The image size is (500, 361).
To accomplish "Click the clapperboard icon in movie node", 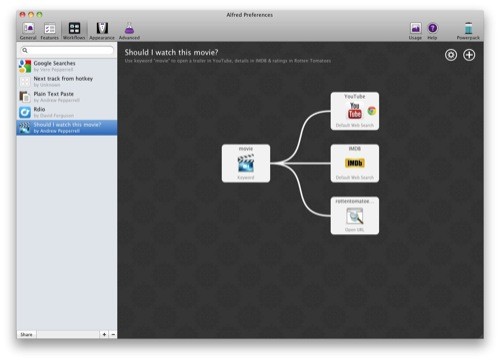I will point(246,163).
